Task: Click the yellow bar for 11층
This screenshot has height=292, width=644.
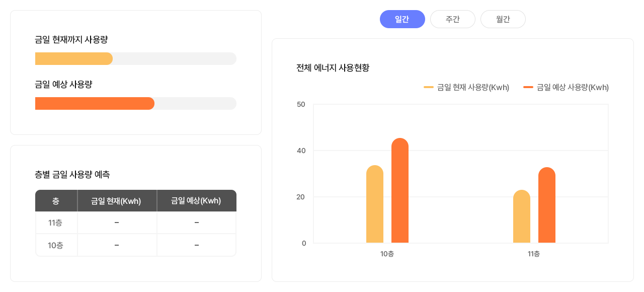Action: click(x=522, y=217)
